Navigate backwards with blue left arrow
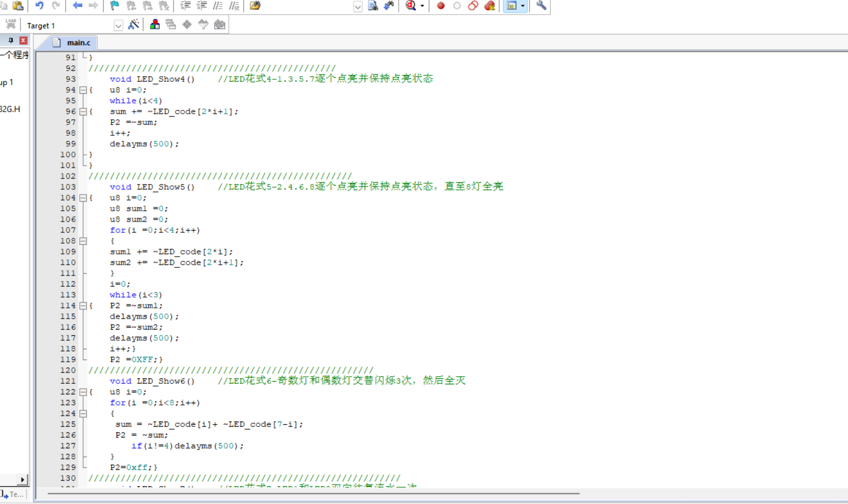 77,5
